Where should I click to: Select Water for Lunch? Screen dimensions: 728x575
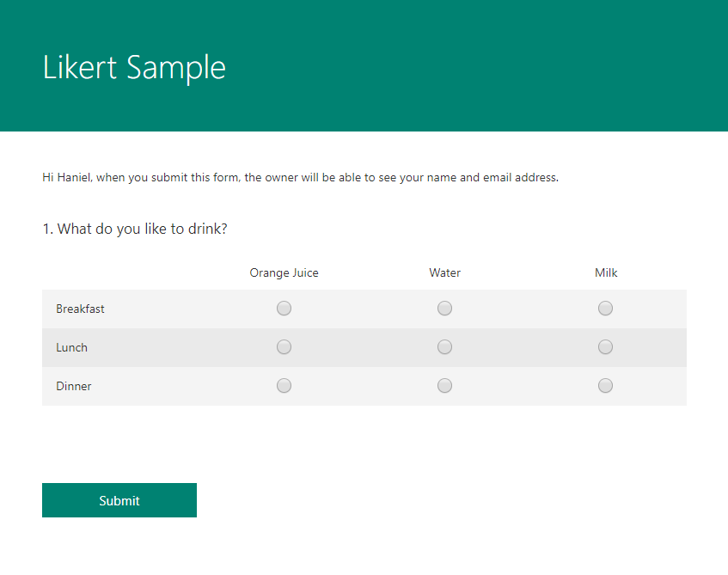[444, 346]
